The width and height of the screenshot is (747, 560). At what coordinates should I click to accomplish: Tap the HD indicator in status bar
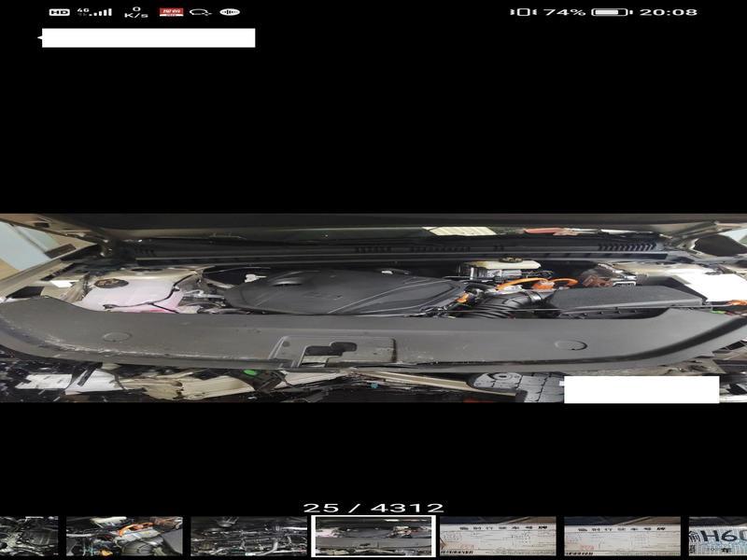[x=59, y=12]
